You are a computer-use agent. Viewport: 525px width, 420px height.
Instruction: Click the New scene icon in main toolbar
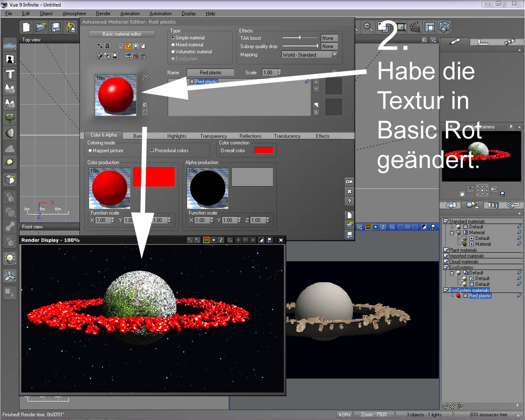[26, 27]
